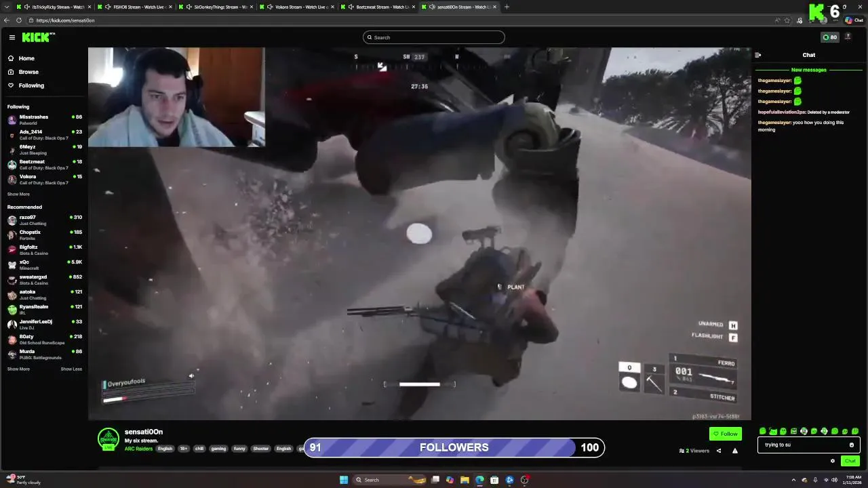The image size is (868, 488).
Task: Click the ARC Raiders category link
Action: click(x=138, y=449)
